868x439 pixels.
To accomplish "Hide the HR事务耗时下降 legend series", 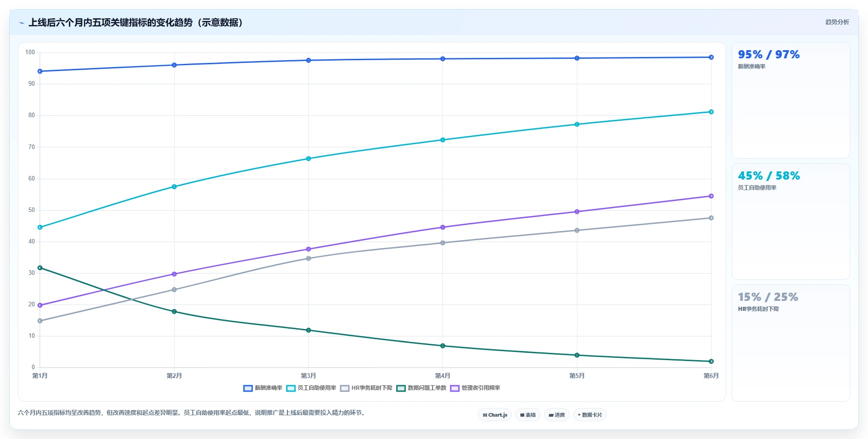I will pyautogui.click(x=366, y=388).
